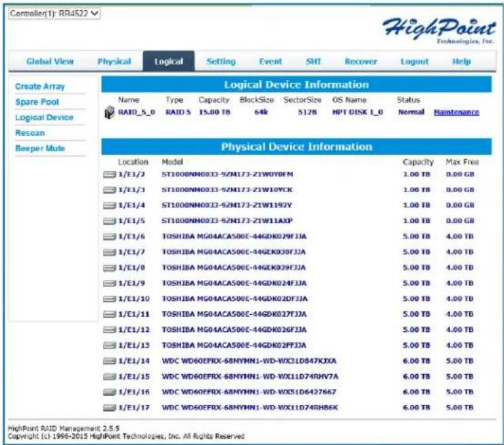Click the 512B sector size value
Viewport: 504px width, 445px height.
coord(307,112)
